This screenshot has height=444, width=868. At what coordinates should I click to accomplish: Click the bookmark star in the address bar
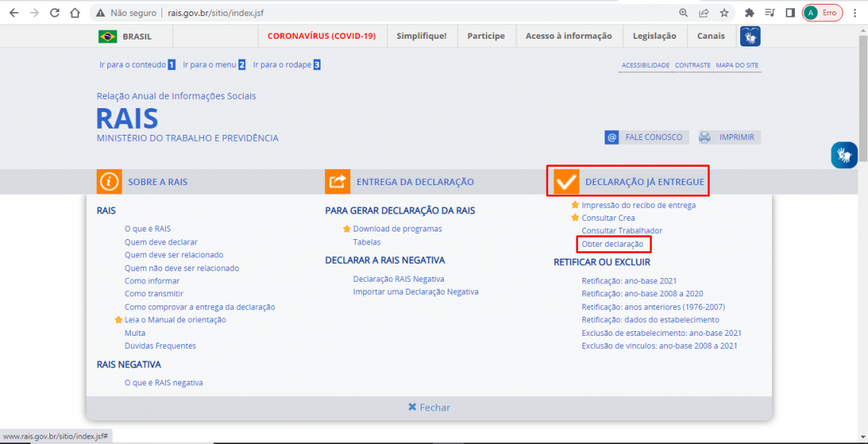pos(724,12)
